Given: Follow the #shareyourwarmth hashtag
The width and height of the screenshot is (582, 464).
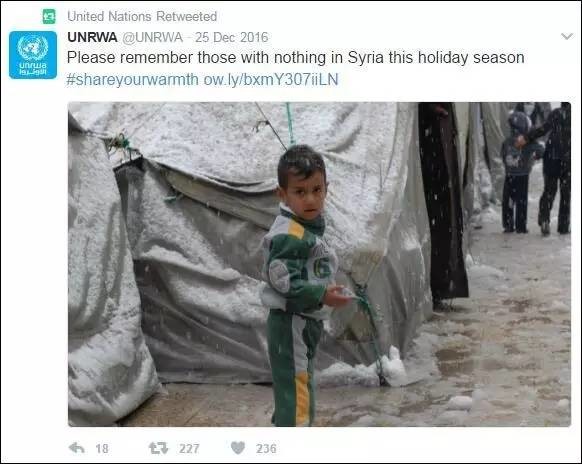Looking at the screenshot, I should click(x=133, y=79).
